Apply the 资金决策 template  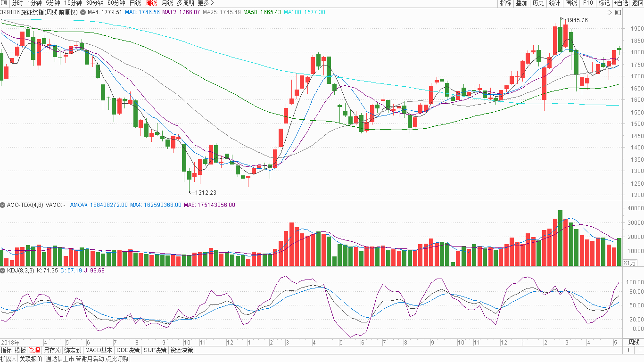coord(182,350)
